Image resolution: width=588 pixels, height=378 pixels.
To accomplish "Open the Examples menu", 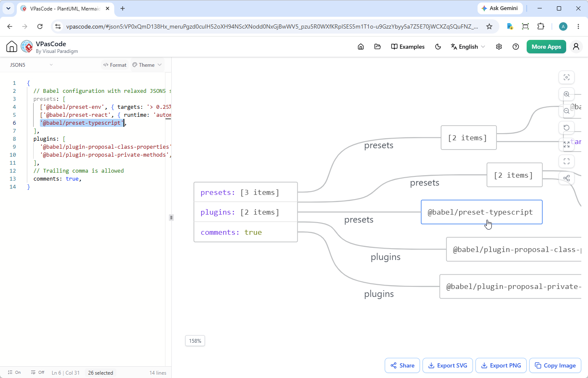I will pyautogui.click(x=408, y=47).
